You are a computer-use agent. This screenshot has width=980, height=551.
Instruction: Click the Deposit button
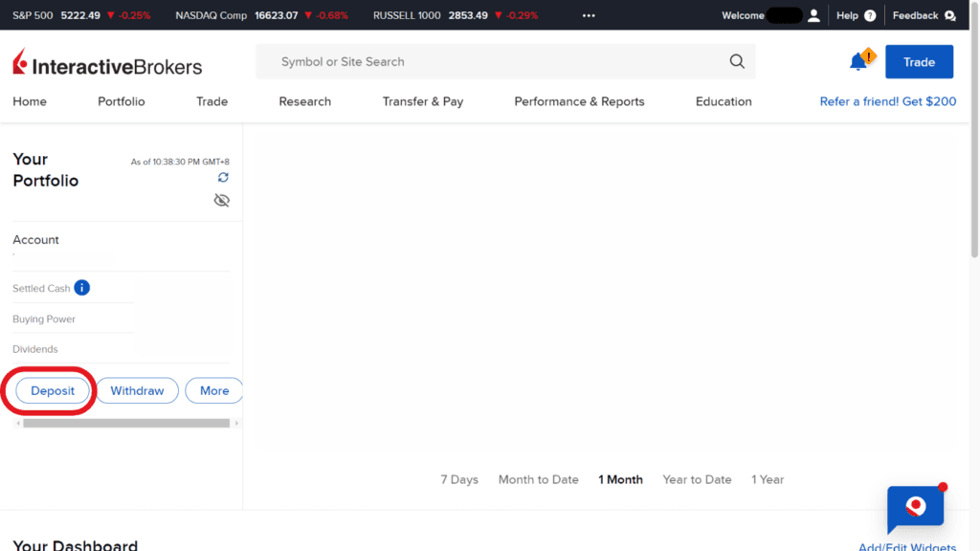(x=53, y=390)
